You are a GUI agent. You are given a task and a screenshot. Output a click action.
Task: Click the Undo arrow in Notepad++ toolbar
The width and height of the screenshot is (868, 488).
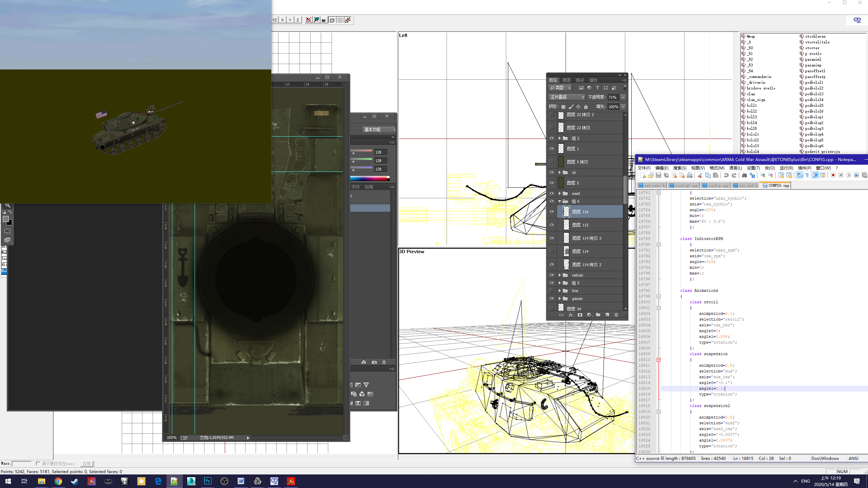point(726,175)
